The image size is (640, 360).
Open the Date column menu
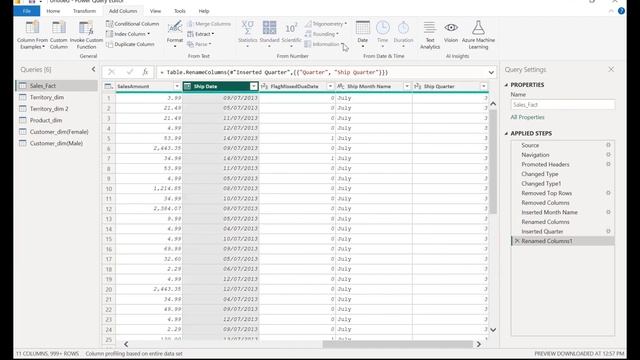click(362, 34)
